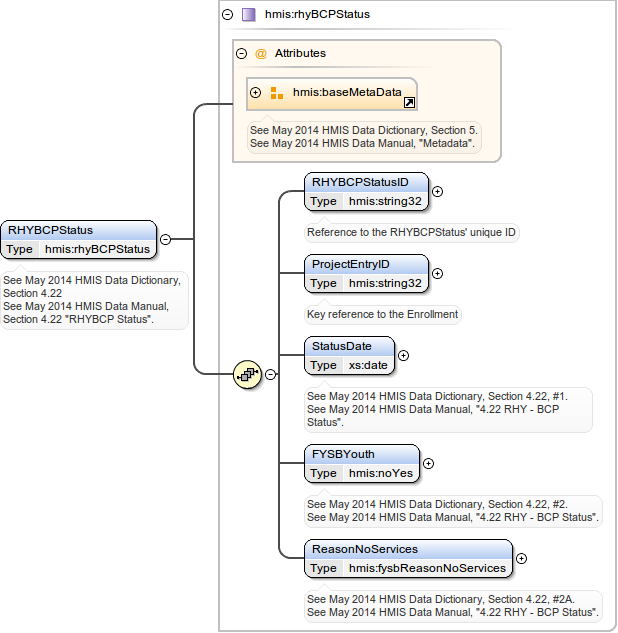Collapse the hmis:rhyBCPStatus type box
Viewport: 618px width, 633px height.
pyautogui.click(x=229, y=15)
